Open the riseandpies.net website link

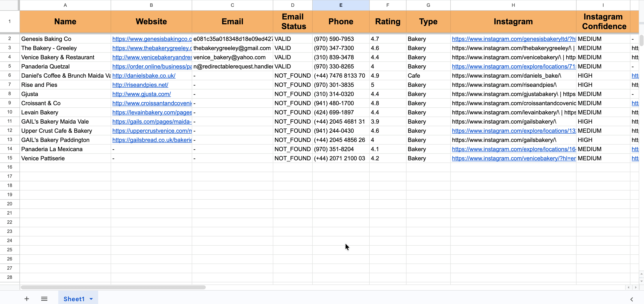coord(140,85)
